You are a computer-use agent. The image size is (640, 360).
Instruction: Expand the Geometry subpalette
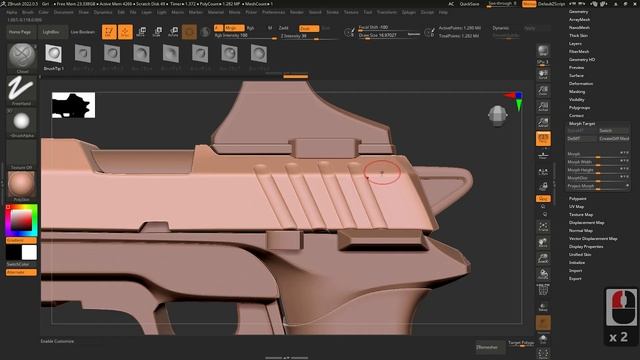[578, 11]
